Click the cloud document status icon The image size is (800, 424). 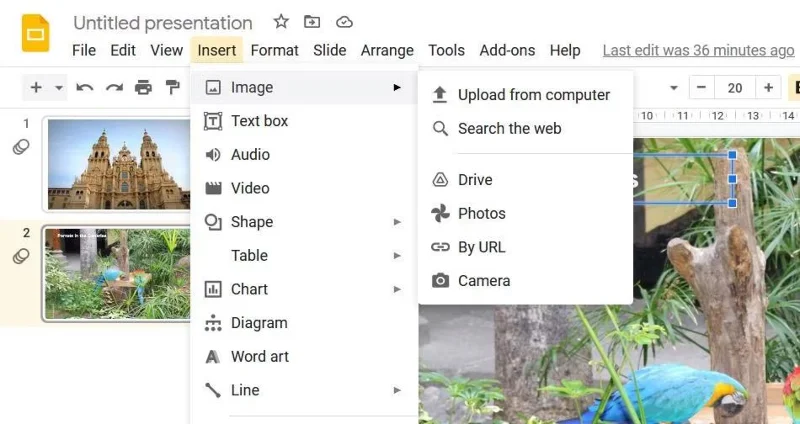[x=344, y=22]
